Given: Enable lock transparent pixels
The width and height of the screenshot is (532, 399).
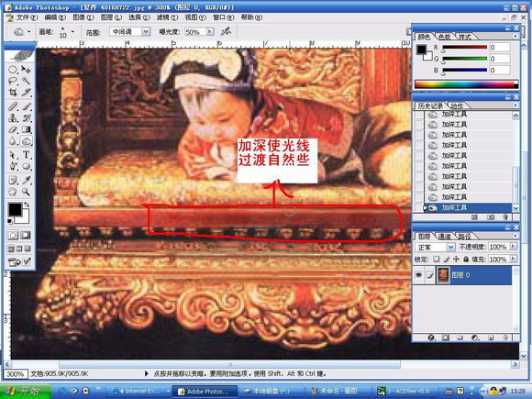Looking at the screenshot, I should pos(437,259).
